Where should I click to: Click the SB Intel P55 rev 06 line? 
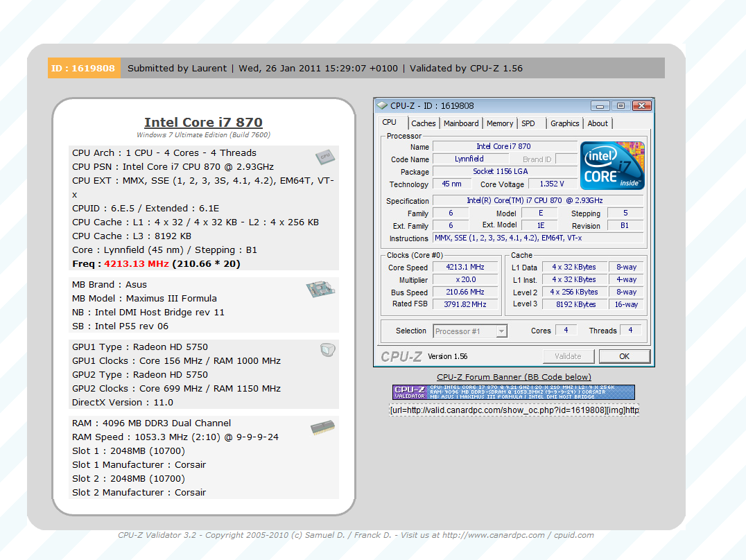coord(121,326)
